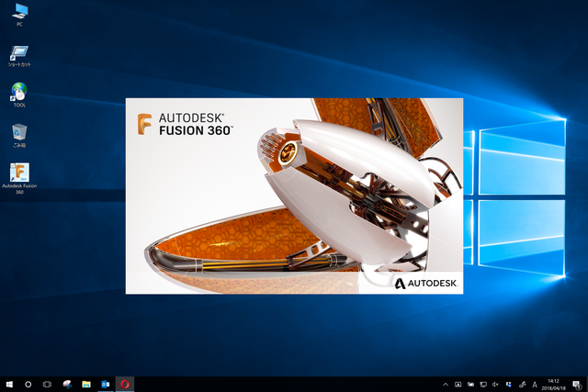Open the Action Center notifications icon

point(577,385)
